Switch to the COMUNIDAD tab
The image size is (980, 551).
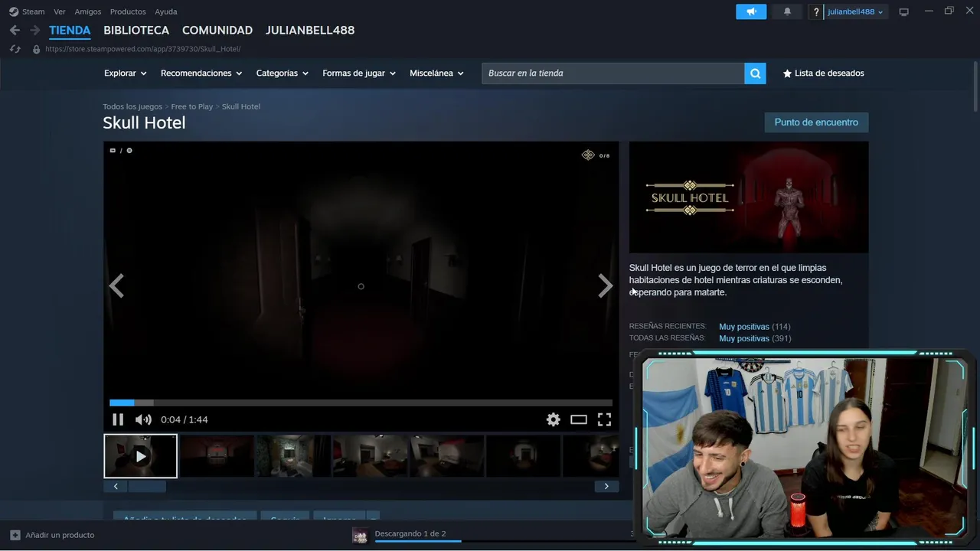pos(217,31)
